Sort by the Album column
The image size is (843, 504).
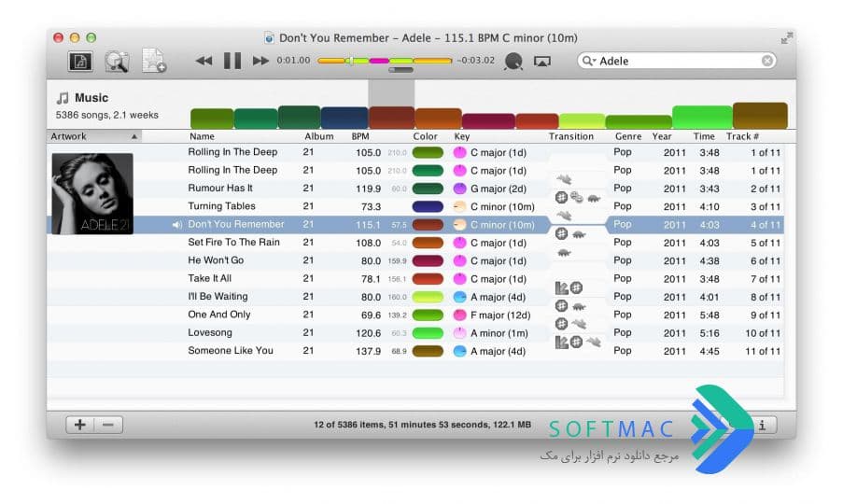[319, 136]
